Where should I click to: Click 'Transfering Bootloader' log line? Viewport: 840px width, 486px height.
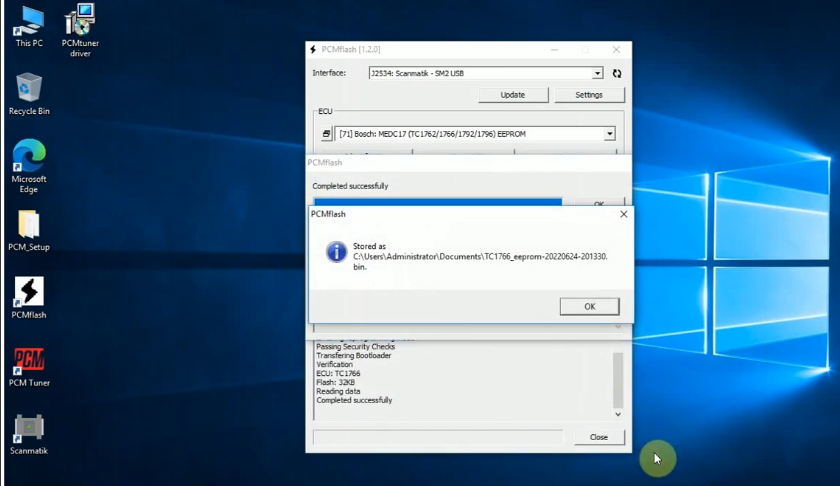click(354, 355)
